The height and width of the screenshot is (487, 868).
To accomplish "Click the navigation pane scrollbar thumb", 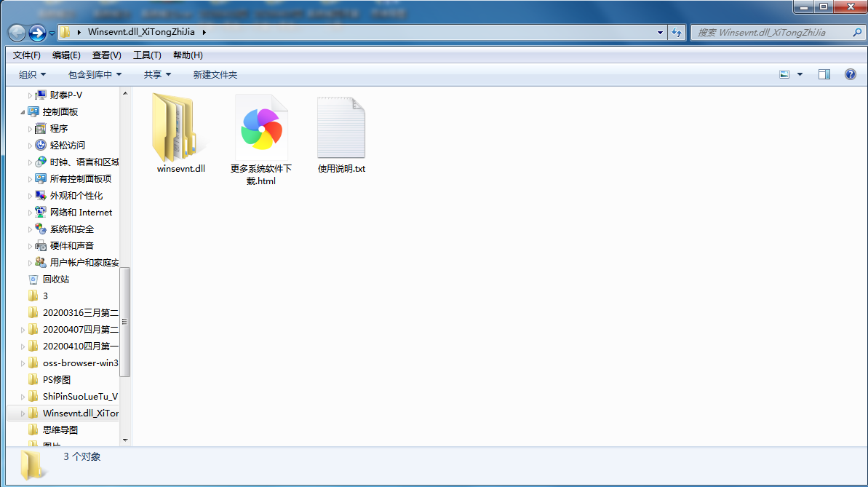I will pyautogui.click(x=125, y=322).
